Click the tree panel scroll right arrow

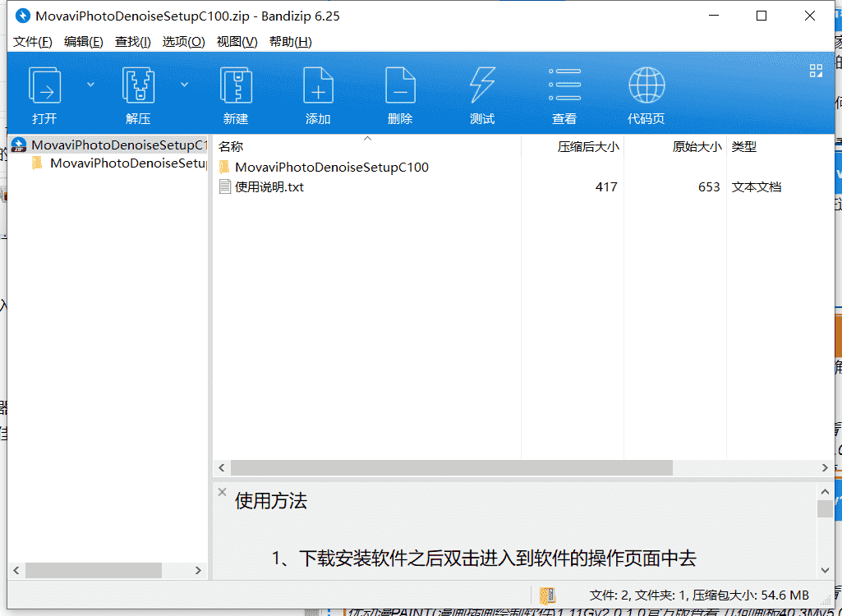coord(198,570)
